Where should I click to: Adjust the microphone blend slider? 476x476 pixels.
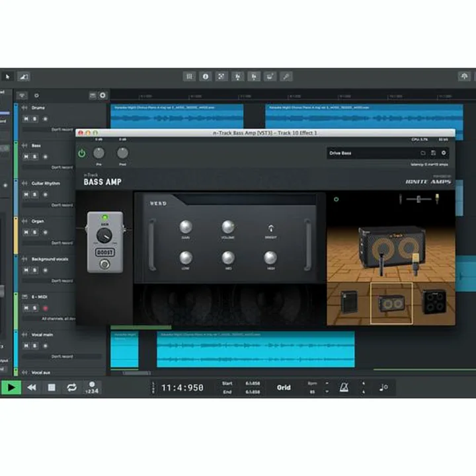[418, 199]
